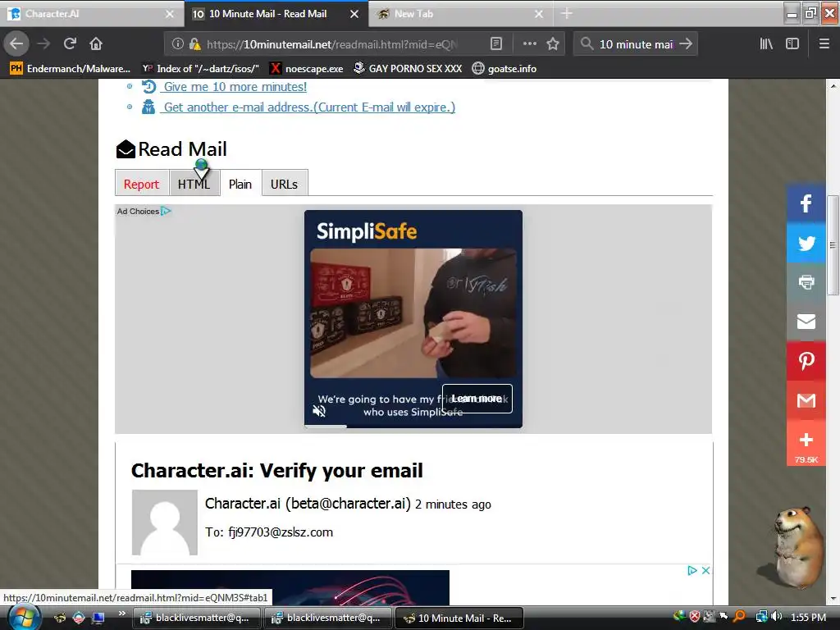Click Show Desktop quick launch icon

98,618
